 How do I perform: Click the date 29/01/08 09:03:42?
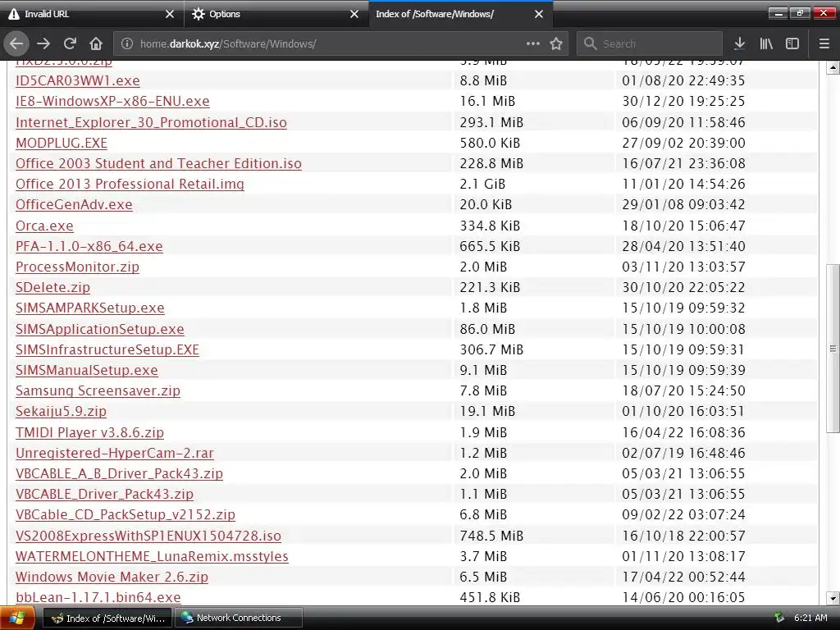tap(683, 204)
